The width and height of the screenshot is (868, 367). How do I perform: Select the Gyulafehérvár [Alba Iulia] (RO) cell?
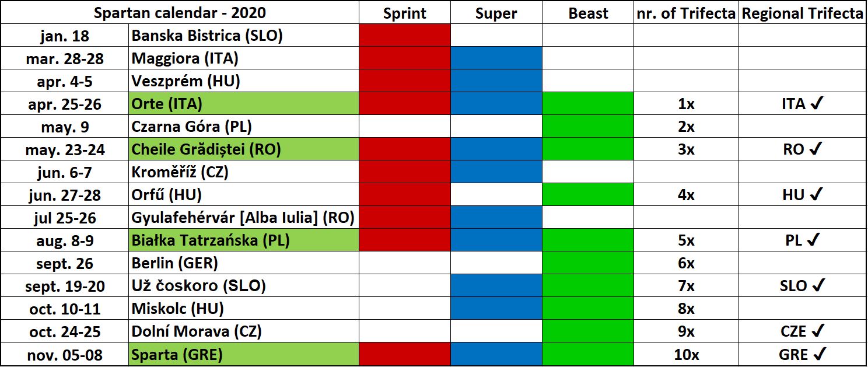click(x=243, y=218)
